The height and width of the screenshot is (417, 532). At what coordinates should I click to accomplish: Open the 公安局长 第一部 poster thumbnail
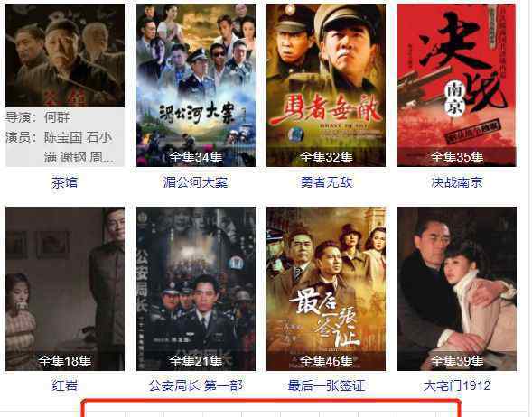point(196,289)
